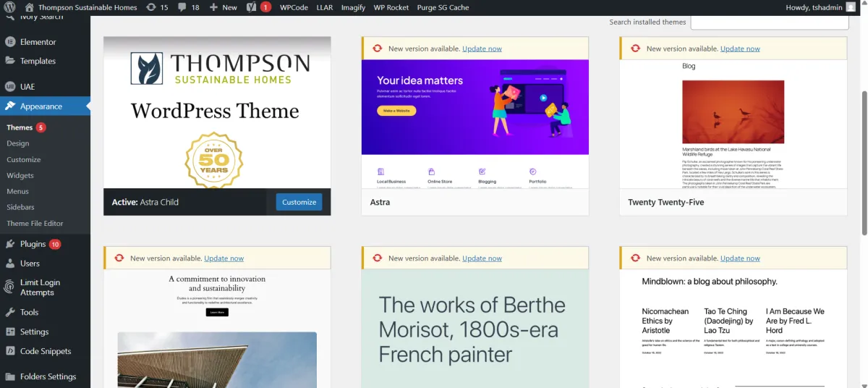Open the updates icon showing 15
868x388 pixels.
tap(157, 7)
